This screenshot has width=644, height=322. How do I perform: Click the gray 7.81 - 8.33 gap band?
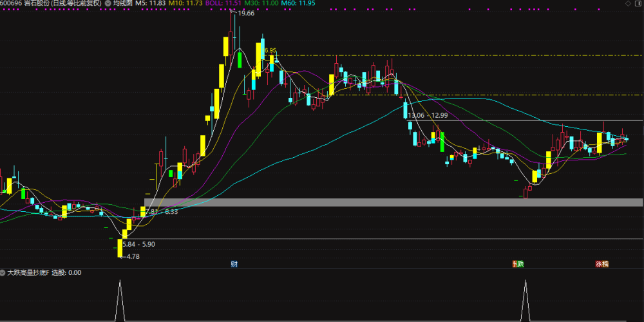coord(393,202)
